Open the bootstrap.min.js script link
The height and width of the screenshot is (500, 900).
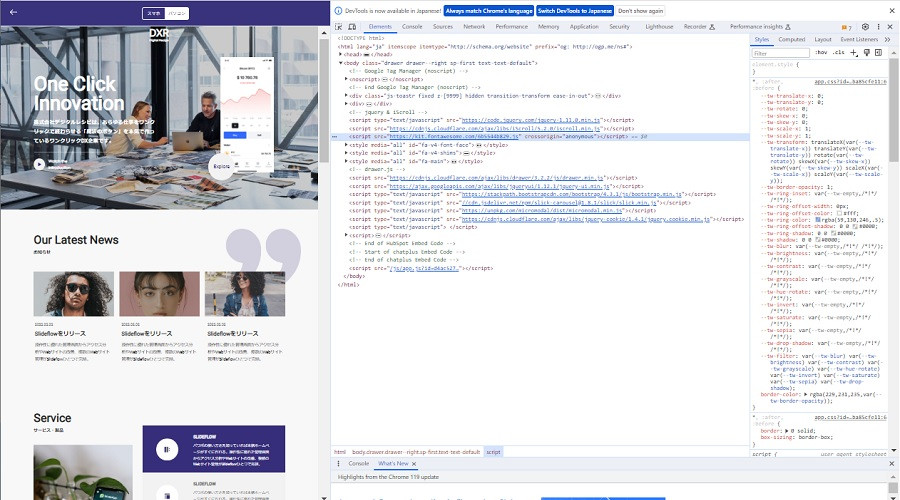(x=572, y=195)
